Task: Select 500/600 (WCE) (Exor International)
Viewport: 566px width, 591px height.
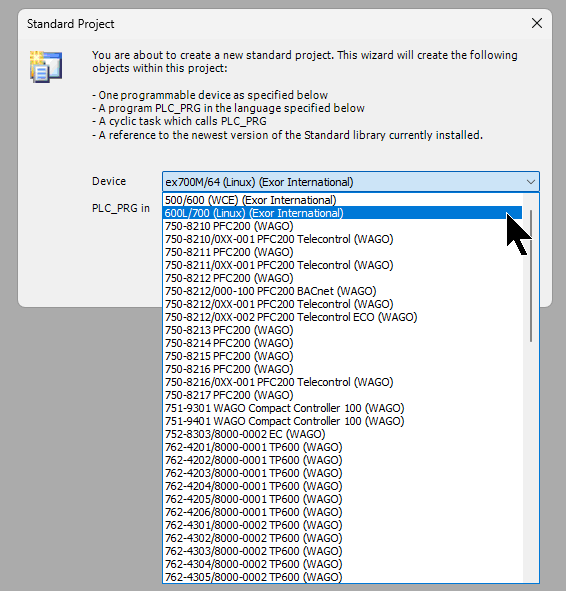Action: pyautogui.click(x=343, y=200)
